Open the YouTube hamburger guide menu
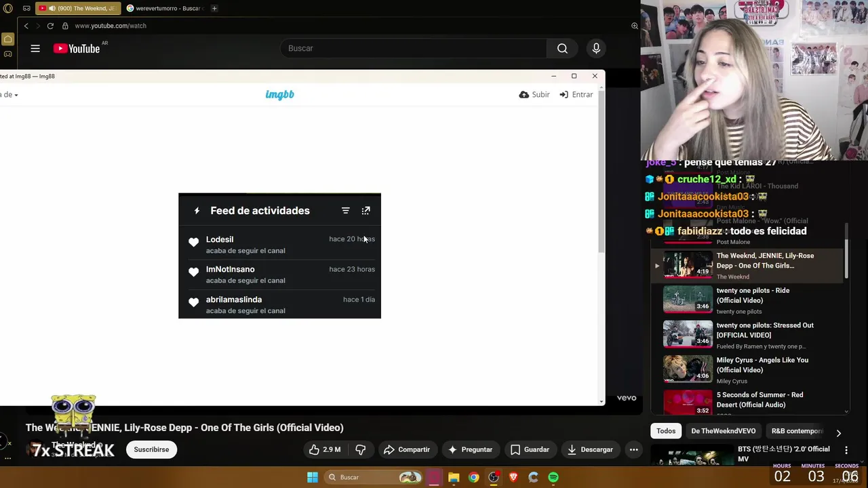868x488 pixels. 35,48
